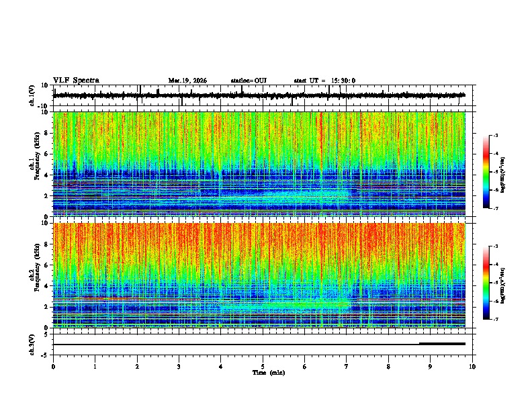Click the 'VLF Spectra' plot title
532x411 pixels.
(x=76, y=81)
